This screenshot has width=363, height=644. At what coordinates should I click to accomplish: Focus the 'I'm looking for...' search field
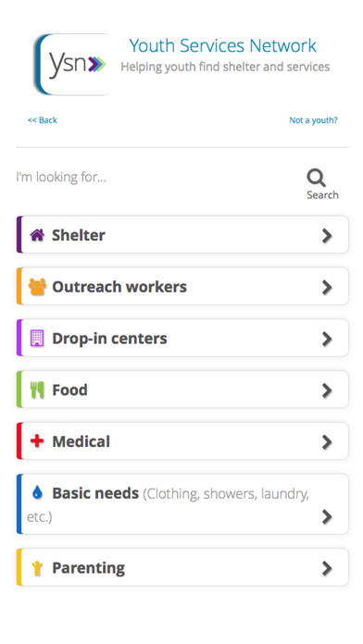tap(156, 178)
